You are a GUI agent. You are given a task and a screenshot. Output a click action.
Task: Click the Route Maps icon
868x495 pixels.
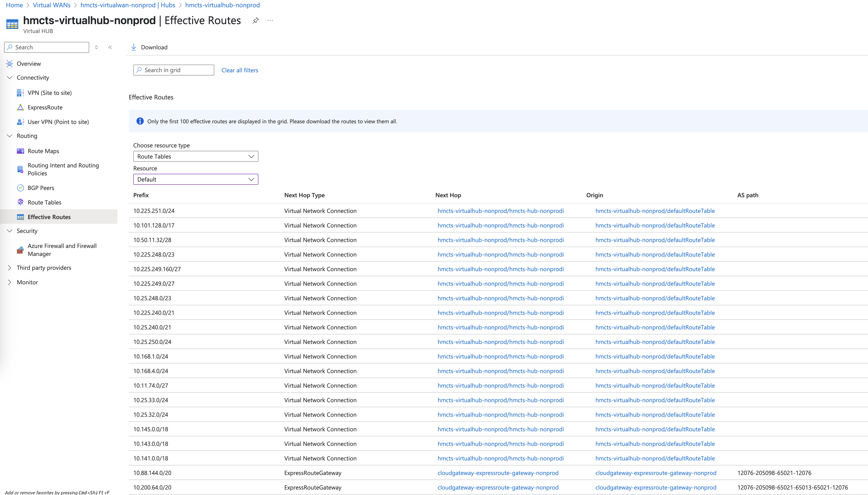click(20, 151)
